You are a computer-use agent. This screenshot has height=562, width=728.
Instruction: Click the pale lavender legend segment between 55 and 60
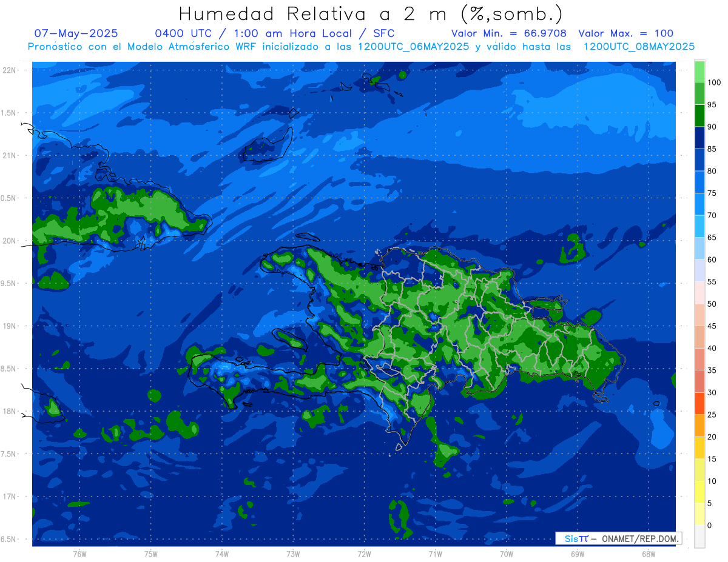pyautogui.click(x=699, y=270)
